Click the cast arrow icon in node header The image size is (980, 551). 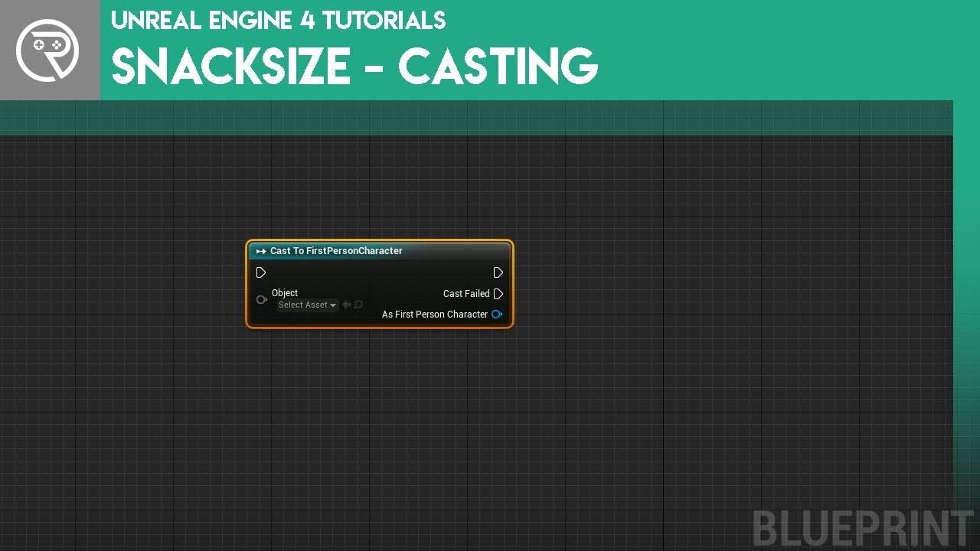tap(261, 251)
